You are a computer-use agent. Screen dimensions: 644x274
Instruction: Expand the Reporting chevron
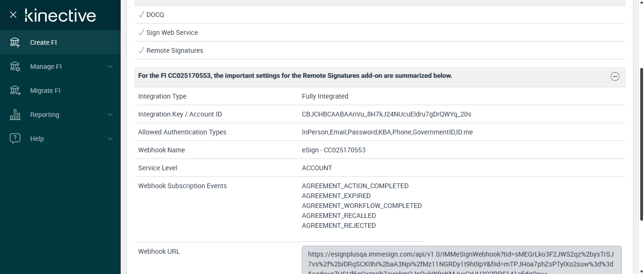point(110,115)
